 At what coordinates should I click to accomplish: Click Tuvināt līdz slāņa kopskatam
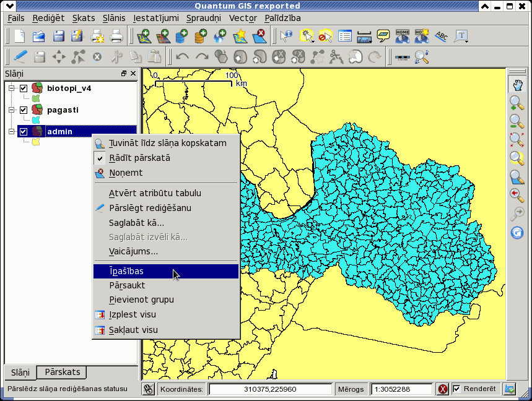point(166,143)
